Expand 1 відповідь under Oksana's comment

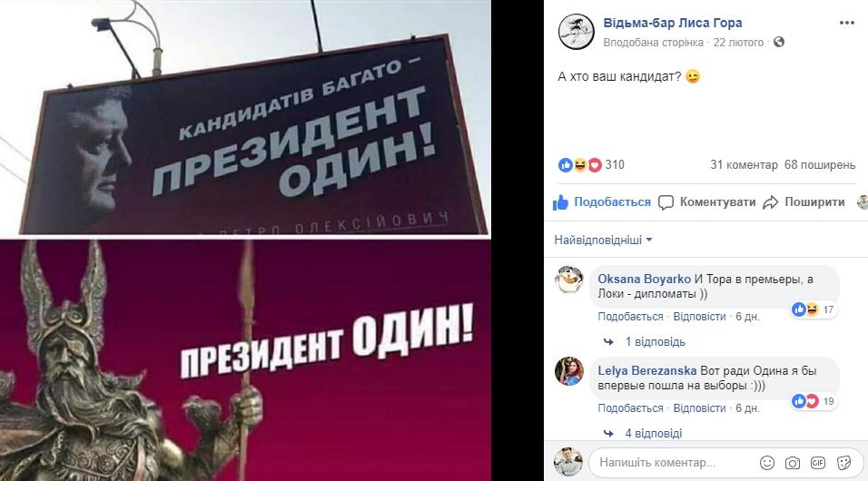(x=656, y=342)
